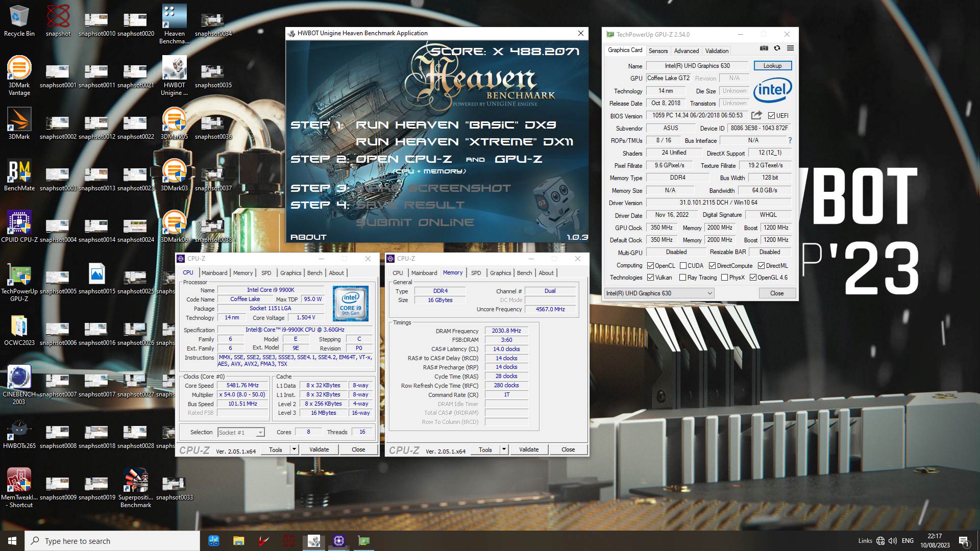Switch to the Advanced tab in GPU-Z
Screen dimensions: 980x551
[686, 51]
